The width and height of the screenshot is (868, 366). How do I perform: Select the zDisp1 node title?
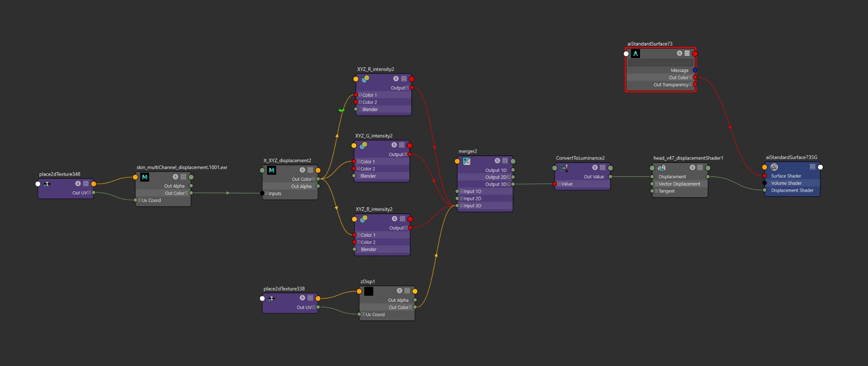(367, 281)
